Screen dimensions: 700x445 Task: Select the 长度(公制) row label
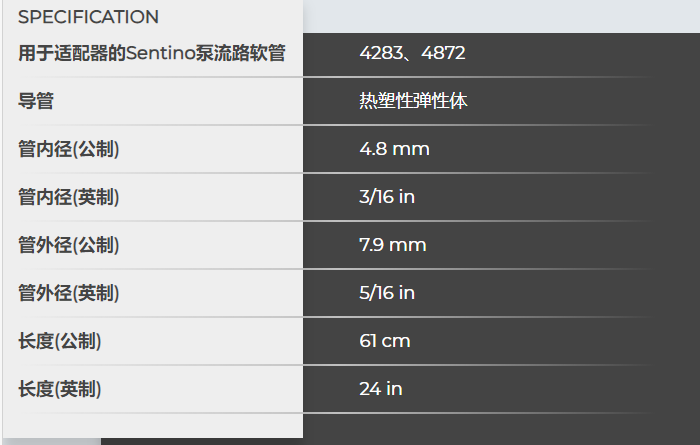(60, 341)
